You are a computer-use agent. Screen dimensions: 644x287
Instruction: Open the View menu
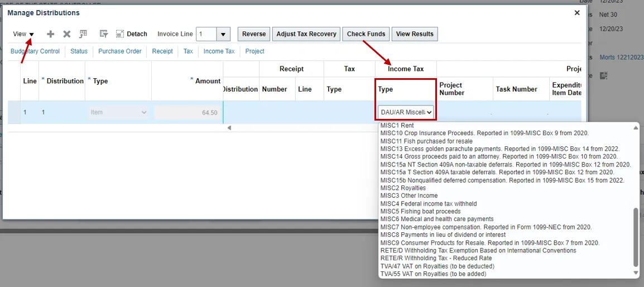point(23,34)
